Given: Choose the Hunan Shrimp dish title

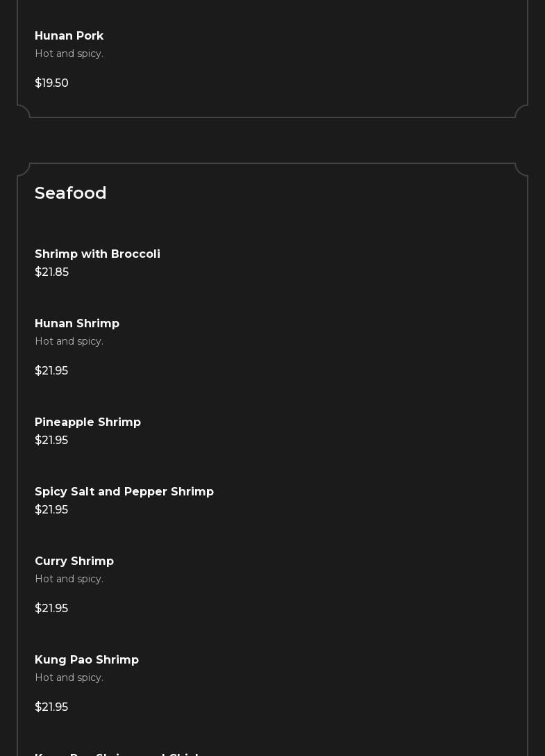Looking at the screenshot, I should click(x=77, y=323).
